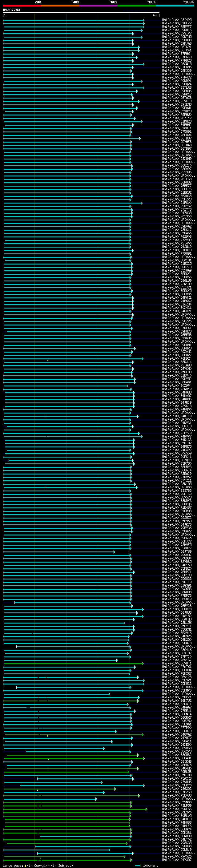Select hit label UniRef100_P05750
Viewport: 197px width, 868px height.
(x=177, y=721)
